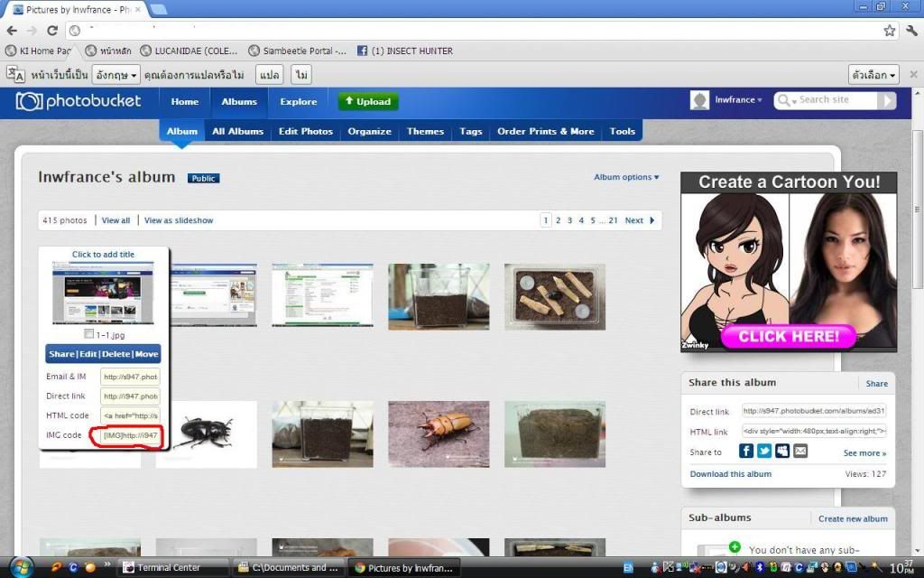
Task: Open the Album options dropdown
Action: click(626, 177)
